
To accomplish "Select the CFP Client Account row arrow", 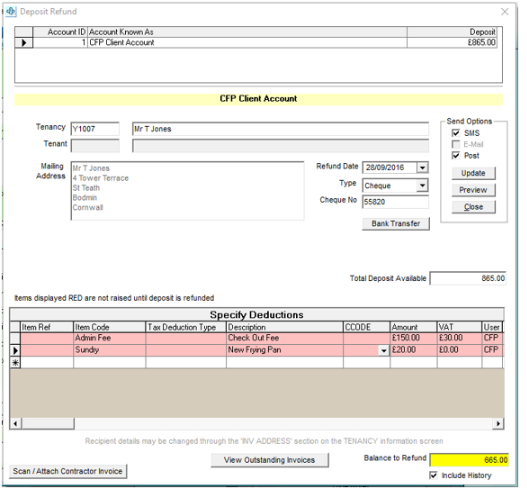I will tap(24, 43).
